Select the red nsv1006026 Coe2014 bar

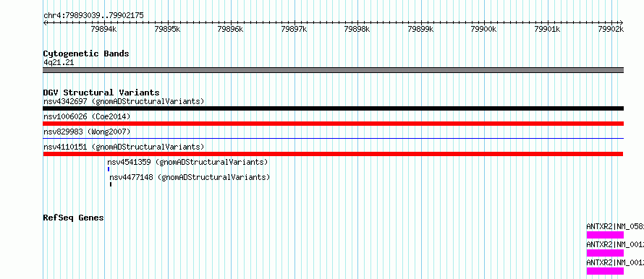coord(333,124)
